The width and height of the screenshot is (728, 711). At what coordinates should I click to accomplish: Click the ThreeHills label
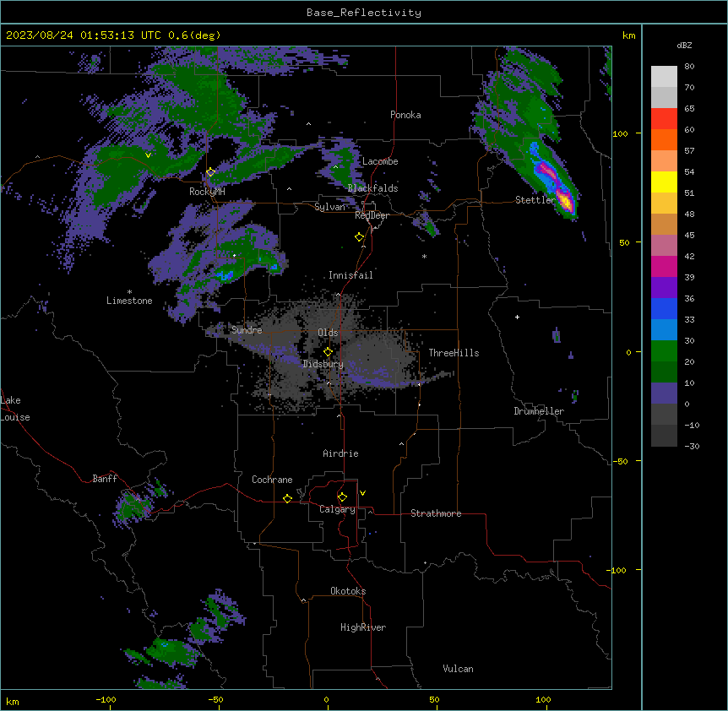(x=454, y=353)
